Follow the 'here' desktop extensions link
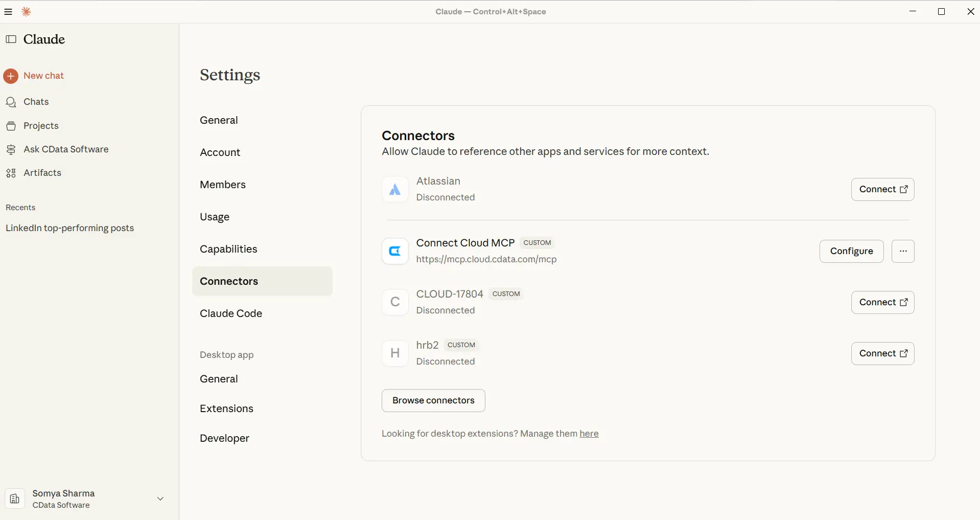Screen dimensions: 980x520 [589, 434]
